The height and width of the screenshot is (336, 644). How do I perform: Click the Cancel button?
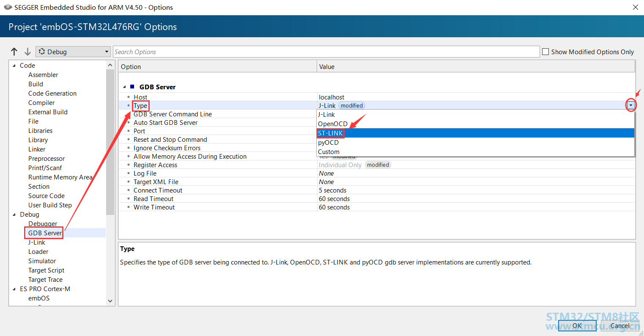620,325
